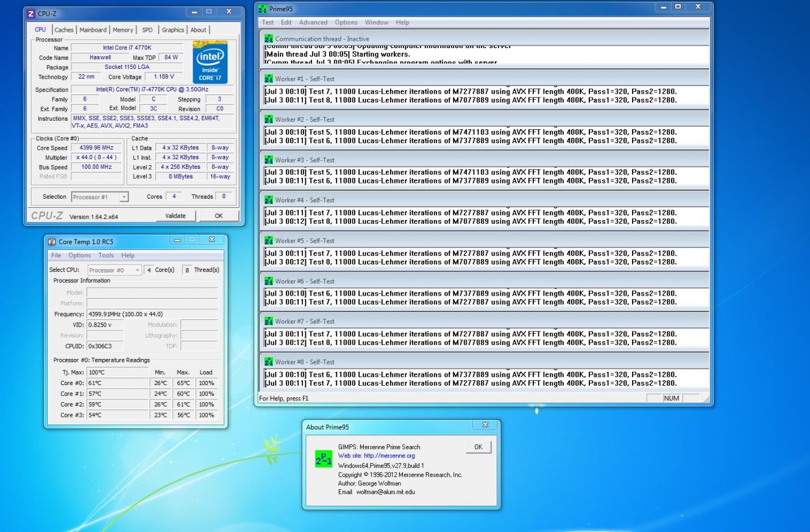
Task: Open the Options menu in Prime95
Action: (346, 23)
